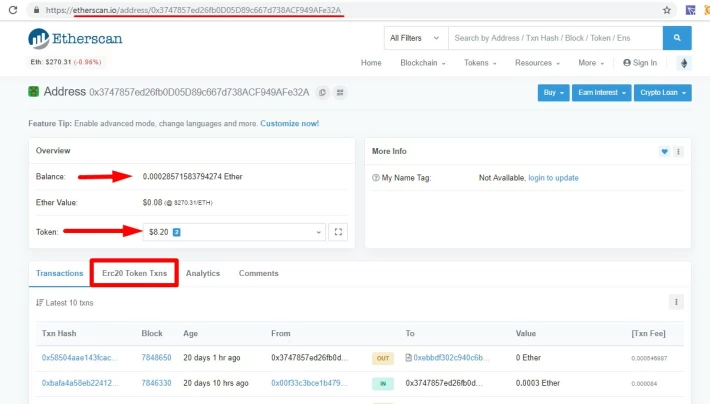Image resolution: width=710 pixels, height=404 pixels.
Task: Open block 7846330
Action: click(156, 383)
